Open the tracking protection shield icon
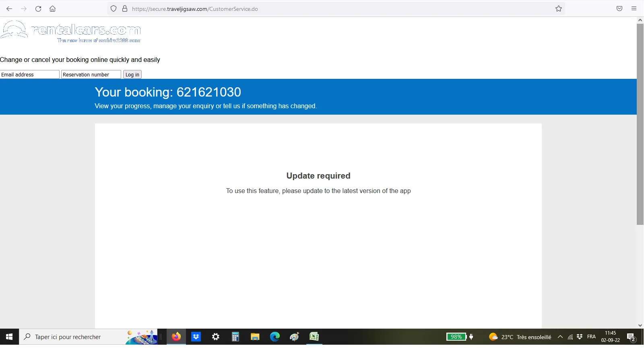This screenshot has width=644, height=362. (114, 9)
